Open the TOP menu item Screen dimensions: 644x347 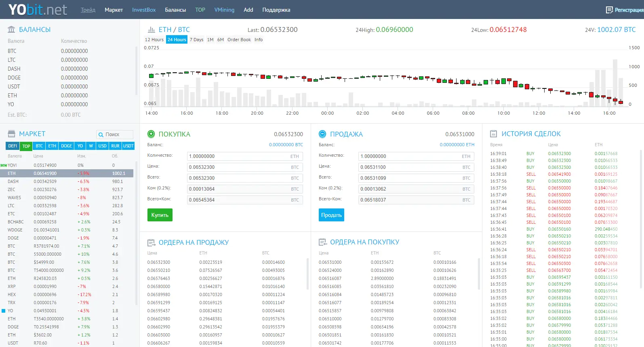click(200, 10)
